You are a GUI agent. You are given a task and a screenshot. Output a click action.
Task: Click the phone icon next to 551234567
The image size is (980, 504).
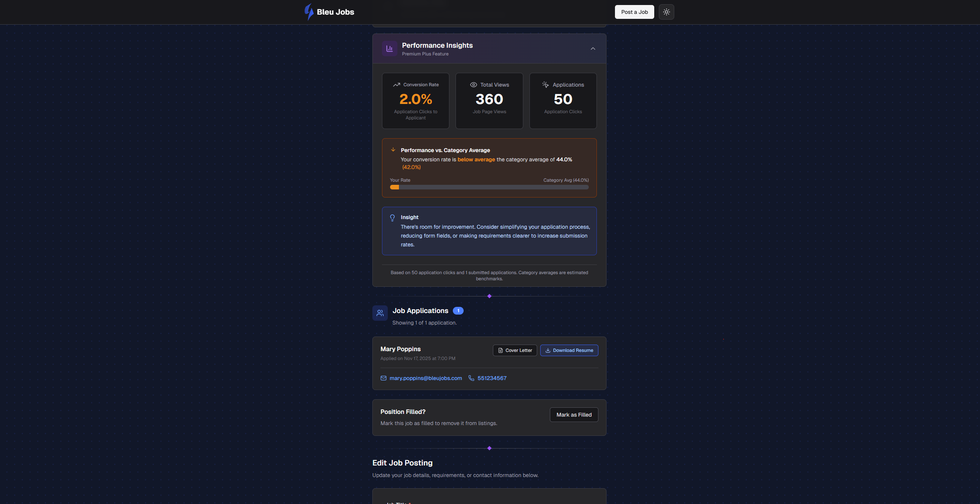tap(471, 378)
